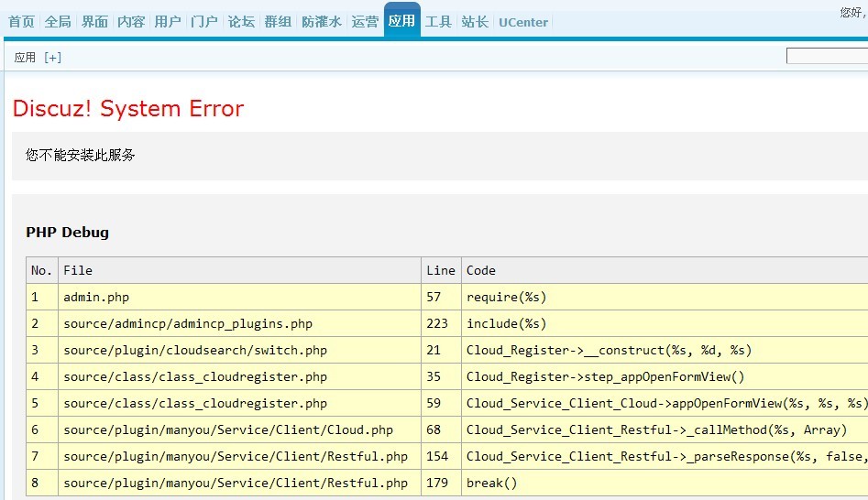Open the 运营 tab
This screenshot has height=500, width=868.
click(x=366, y=22)
